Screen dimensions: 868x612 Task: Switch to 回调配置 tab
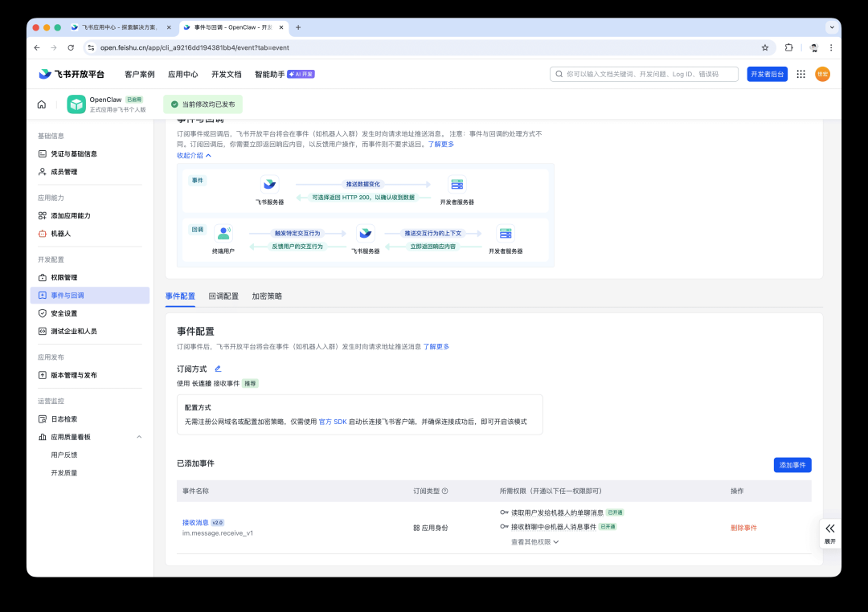[x=223, y=296]
